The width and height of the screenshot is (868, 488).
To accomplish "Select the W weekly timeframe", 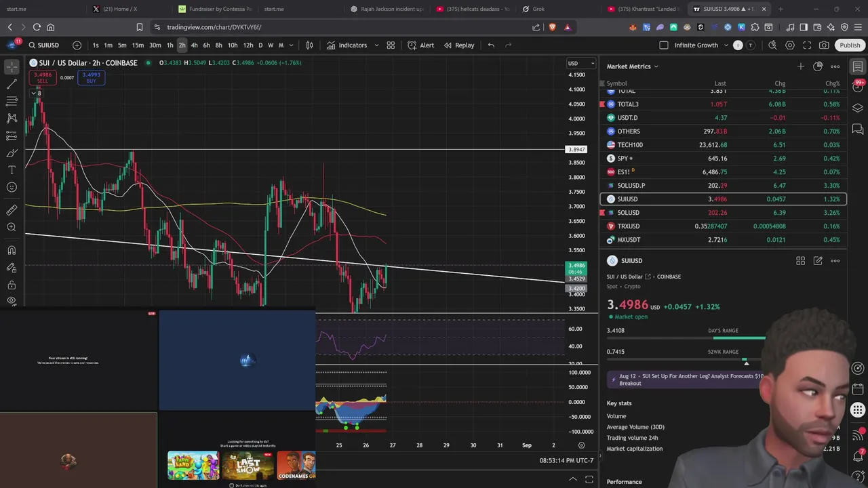I will click(x=271, y=45).
